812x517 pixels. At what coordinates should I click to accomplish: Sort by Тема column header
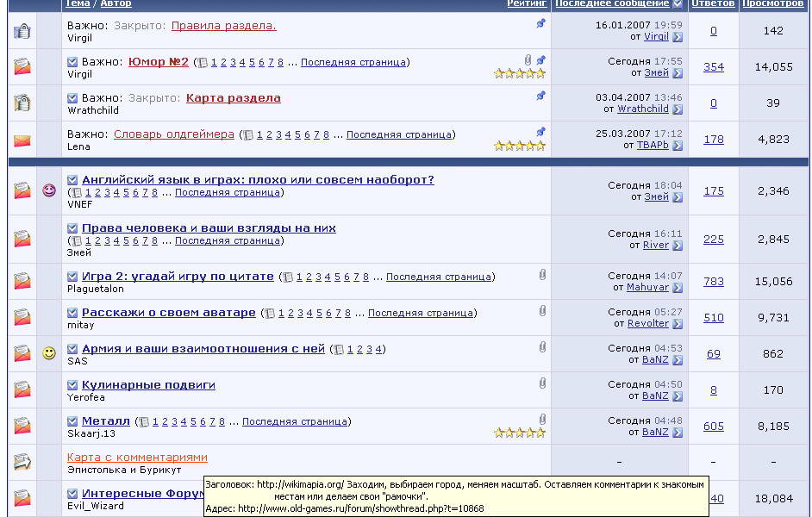pos(78,3)
